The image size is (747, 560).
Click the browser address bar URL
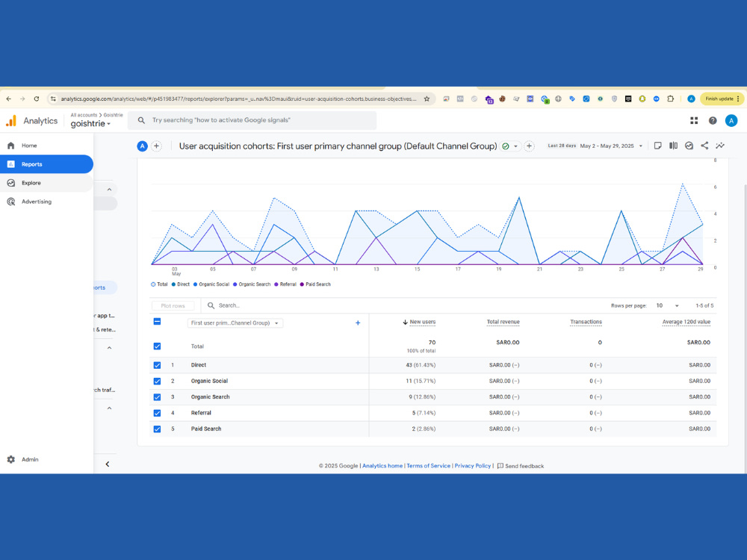tap(238, 99)
